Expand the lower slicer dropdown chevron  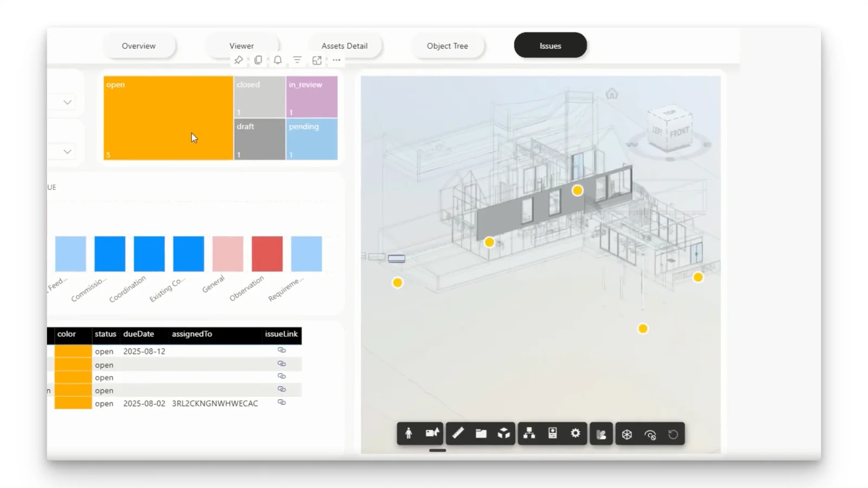pyautogui.click(x=67, y=151)
